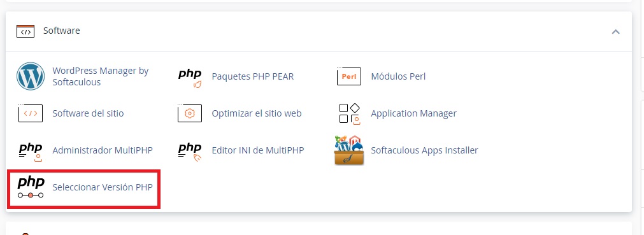Collapse the Software section chevron
The height and width of the screenshot is (235, 644).
pos(615,31)
